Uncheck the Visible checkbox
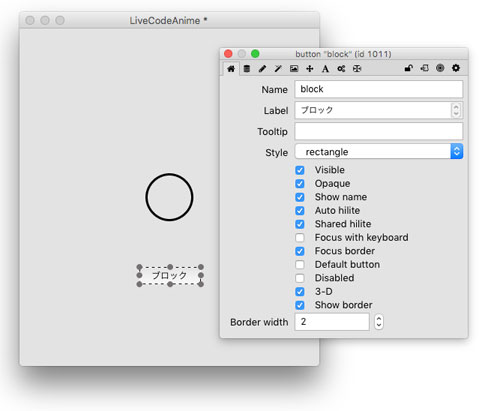The height and width of the screenshot is (411, 485). click(x=300, y=170)
